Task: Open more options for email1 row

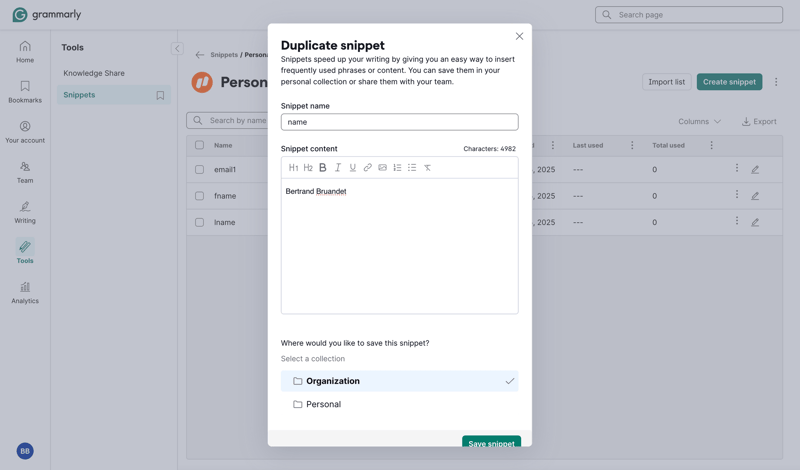Action: point(737,168)
